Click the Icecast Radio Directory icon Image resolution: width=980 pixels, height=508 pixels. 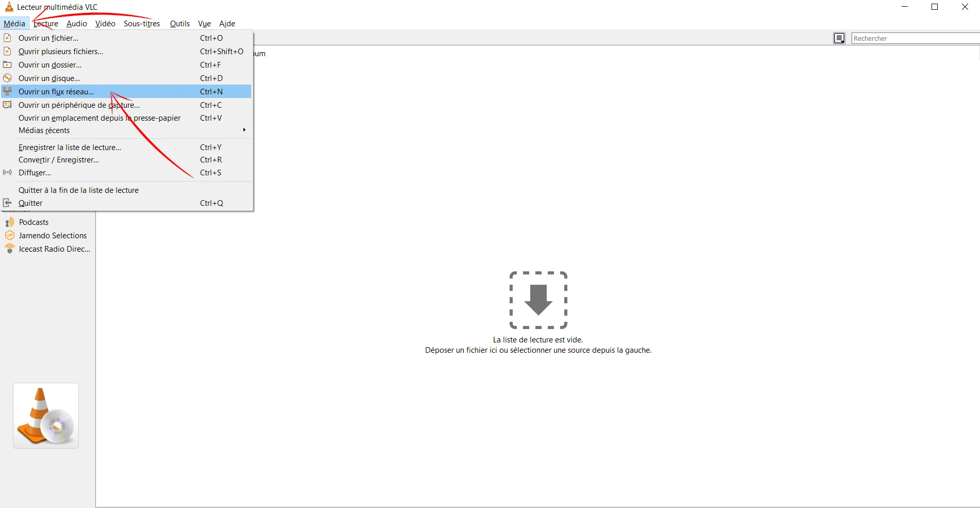10,249
